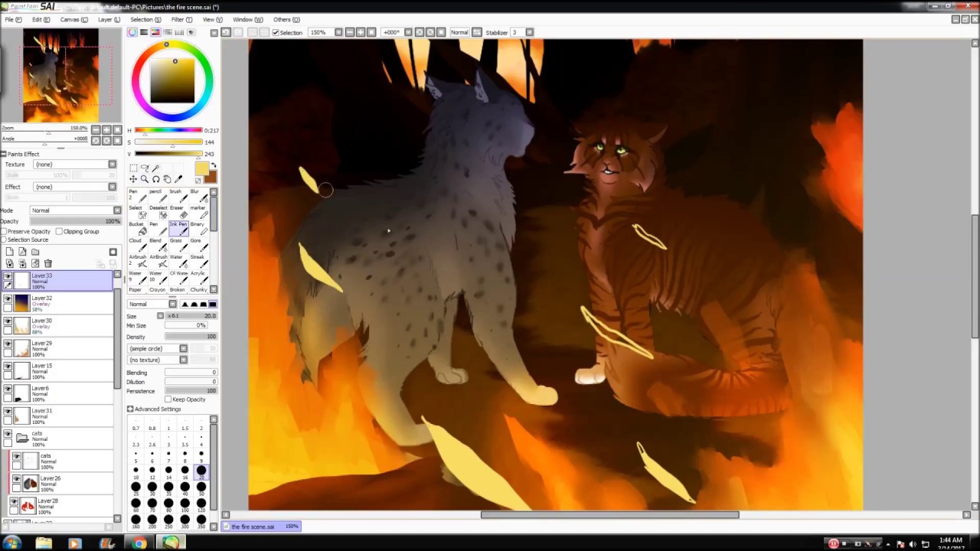Select the Rotate view tool
Screen dimensions: 980x551
[x=155, y=179]
